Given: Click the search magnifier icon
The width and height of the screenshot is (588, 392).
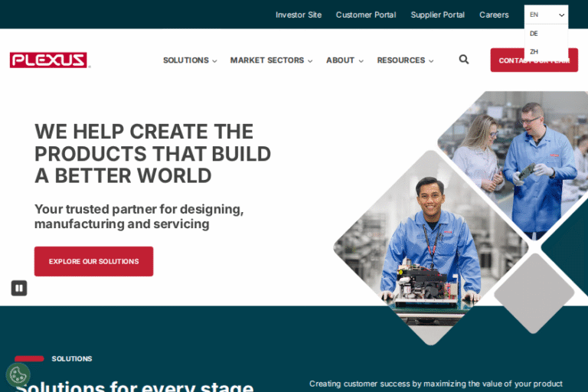Looking at the screenshot, I should pos(464,60).
